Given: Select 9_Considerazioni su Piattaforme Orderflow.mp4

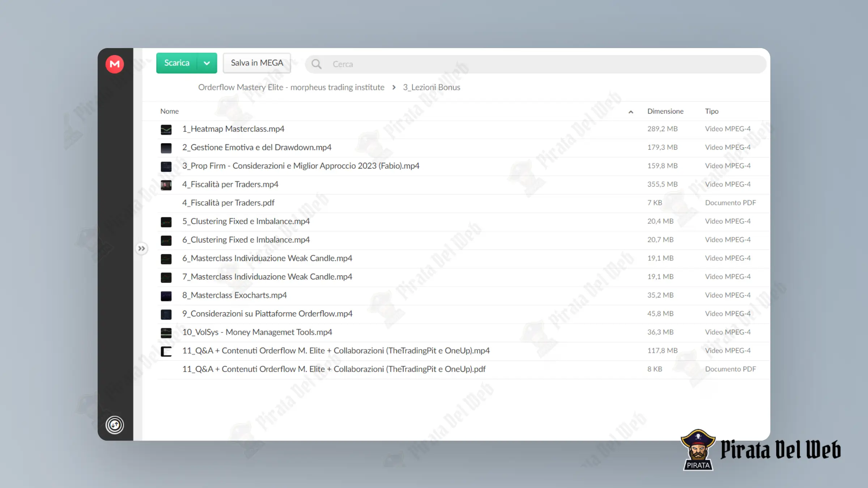Looking at the screenshot, I should 267,314.
